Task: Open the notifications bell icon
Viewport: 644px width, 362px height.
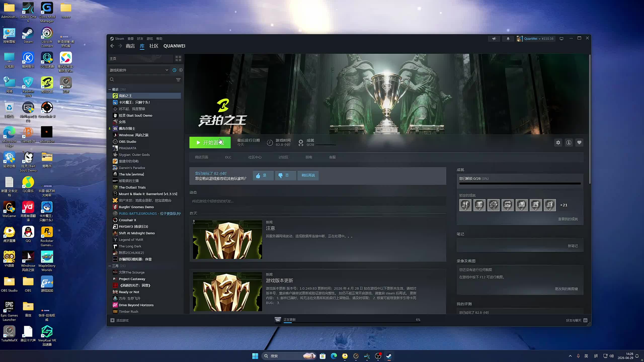Action: coord(508,38)
